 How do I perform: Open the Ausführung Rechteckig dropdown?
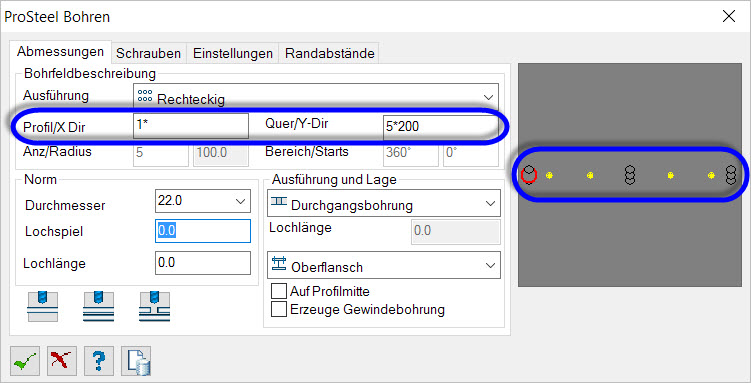point(316,98)
